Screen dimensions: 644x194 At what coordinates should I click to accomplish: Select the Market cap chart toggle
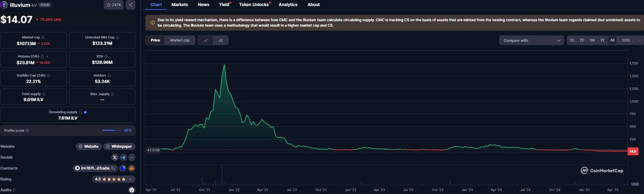pyautogui.click(x=180, y=40)
